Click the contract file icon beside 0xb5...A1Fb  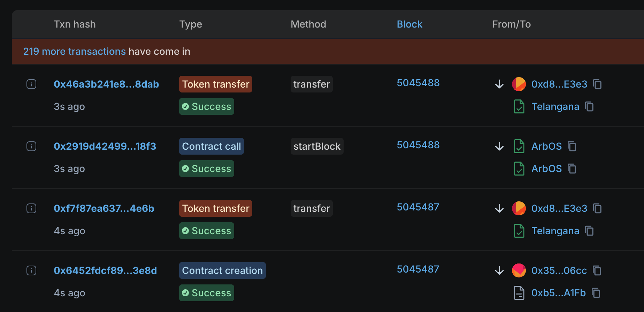coord(519,293)
